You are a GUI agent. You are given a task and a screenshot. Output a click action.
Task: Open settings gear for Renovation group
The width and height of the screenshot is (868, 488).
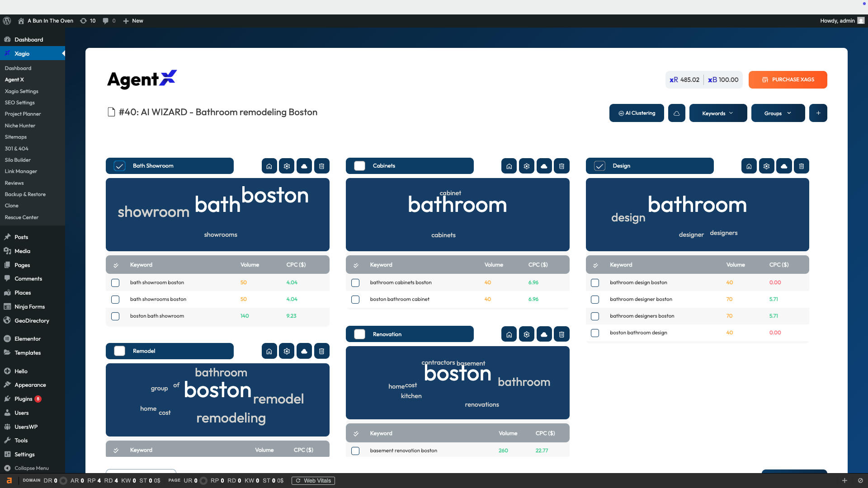527,334
